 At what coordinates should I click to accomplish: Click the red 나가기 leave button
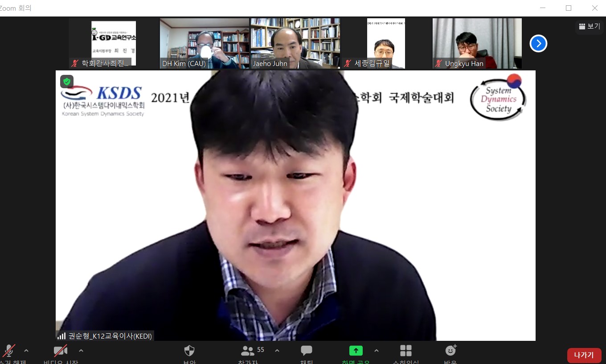pyautogui.click(x=584, y=355)
